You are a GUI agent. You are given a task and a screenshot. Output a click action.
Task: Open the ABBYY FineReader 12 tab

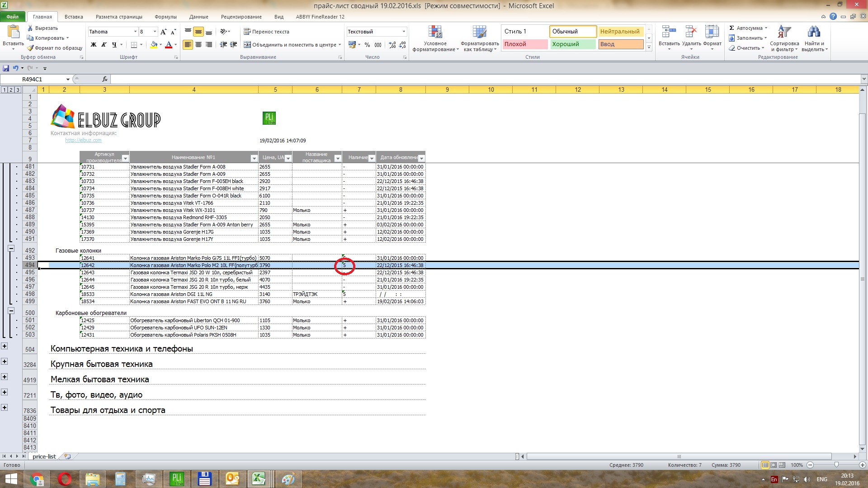[x=320, y=17]
